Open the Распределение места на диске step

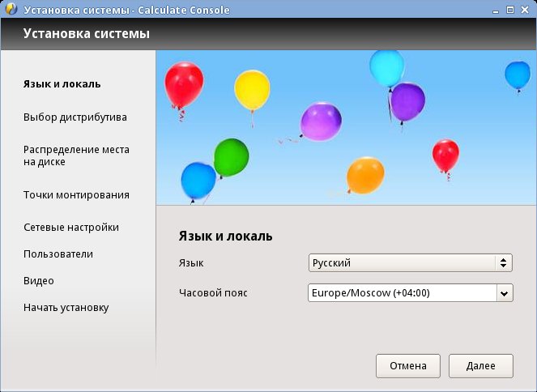[76, 156]
